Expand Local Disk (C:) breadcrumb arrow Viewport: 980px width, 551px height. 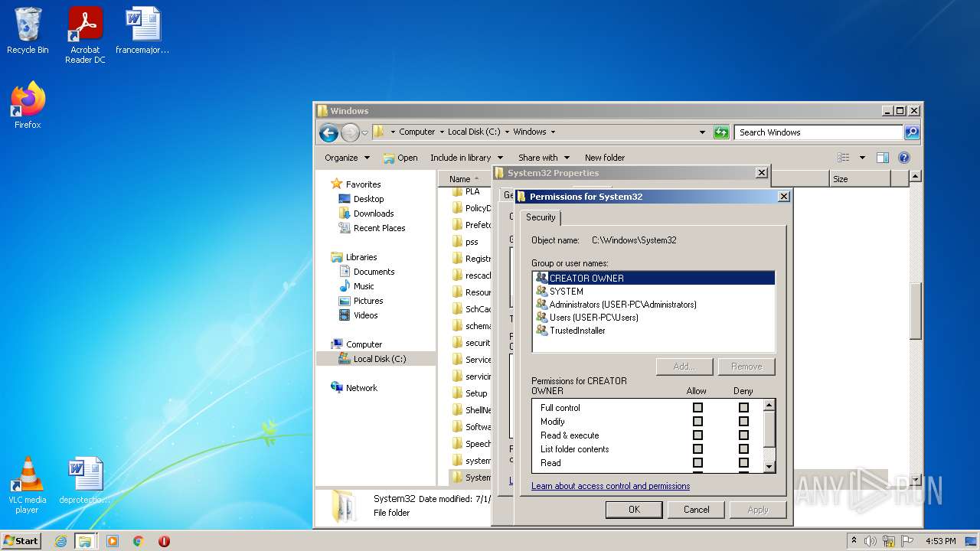(x=507, y=132)
